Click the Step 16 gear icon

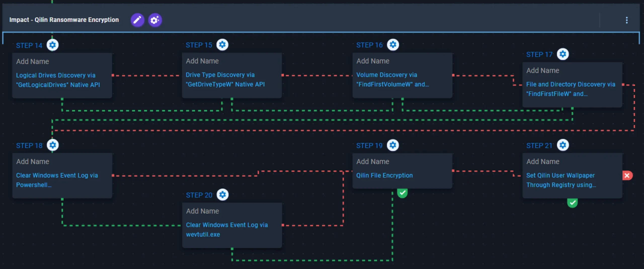pyautogui.click(x=393, y=45)
